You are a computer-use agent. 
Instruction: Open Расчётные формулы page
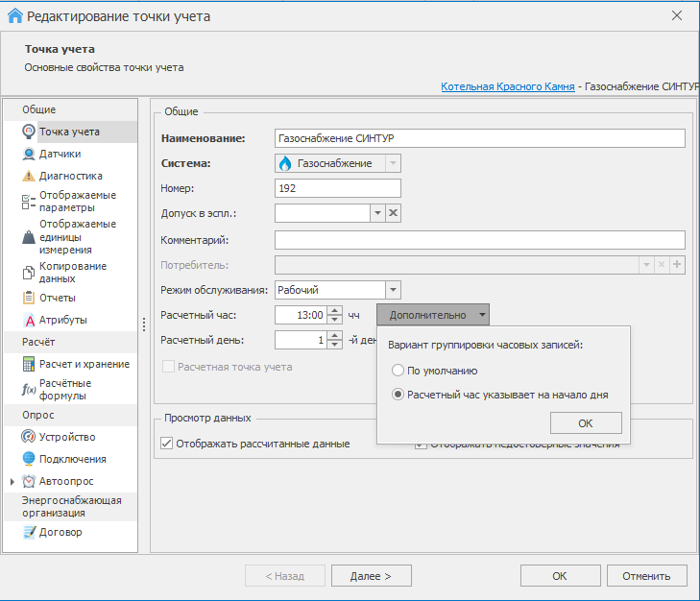click(x=65, y=389)
